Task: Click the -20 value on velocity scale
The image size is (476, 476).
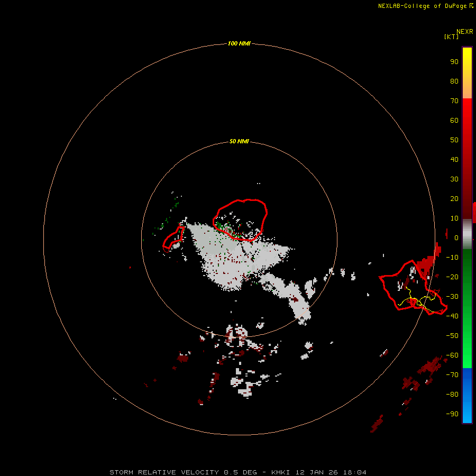Action: (452, 277)
